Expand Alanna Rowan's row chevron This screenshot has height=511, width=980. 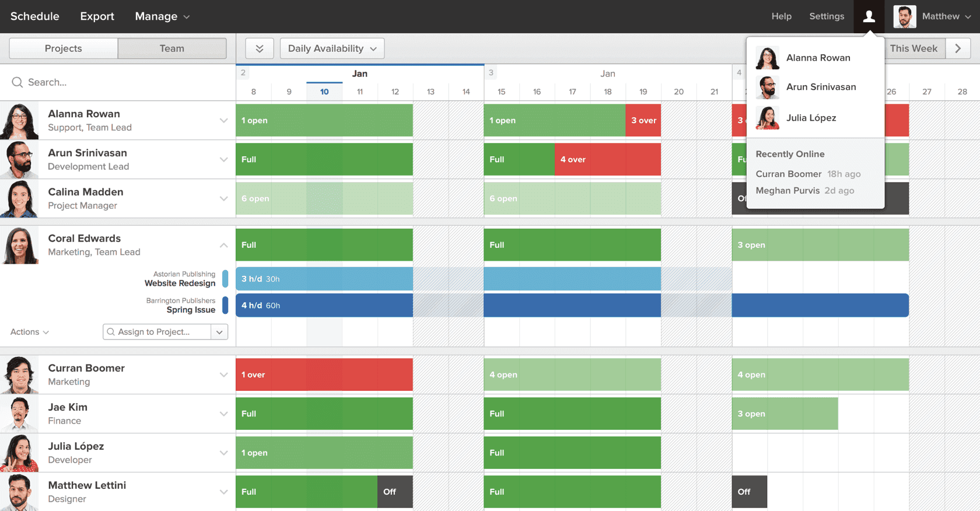223,121
